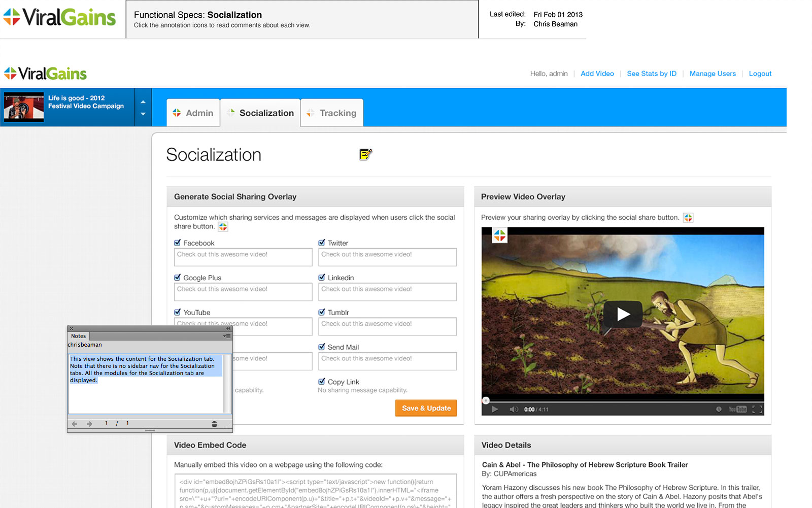
Task: Click 'Life is good - 2012 Festival Video Campaign' title
Action: [x=86, y=102]
